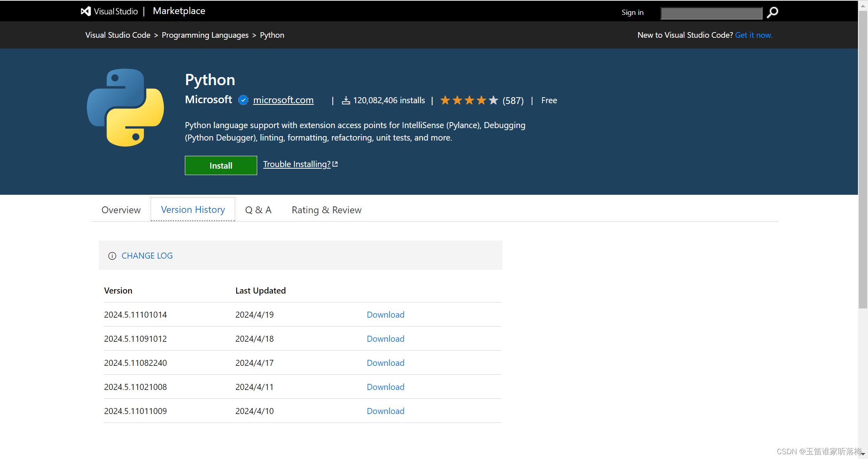Switch to the Overview tab
The height and width of the screenshot is (459, 868).
tap(121, 210)
